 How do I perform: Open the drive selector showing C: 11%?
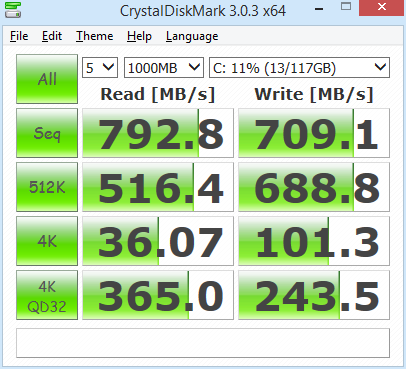coord(299,68)
